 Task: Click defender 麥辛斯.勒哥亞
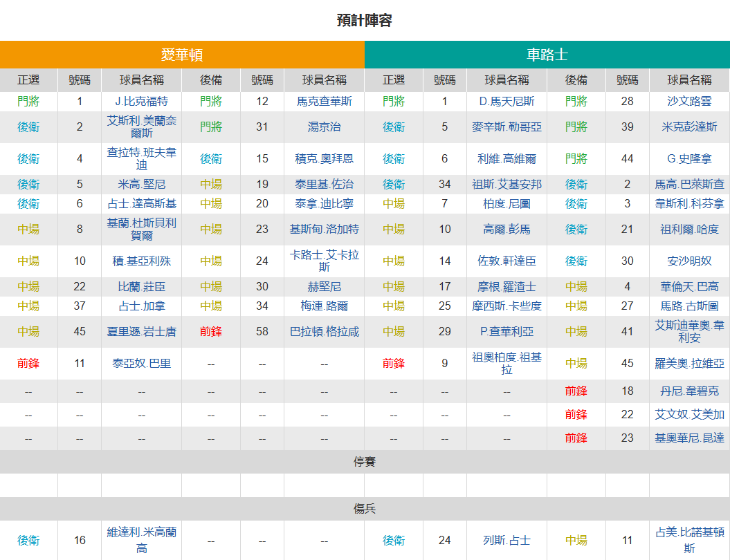tap(507, 127)
